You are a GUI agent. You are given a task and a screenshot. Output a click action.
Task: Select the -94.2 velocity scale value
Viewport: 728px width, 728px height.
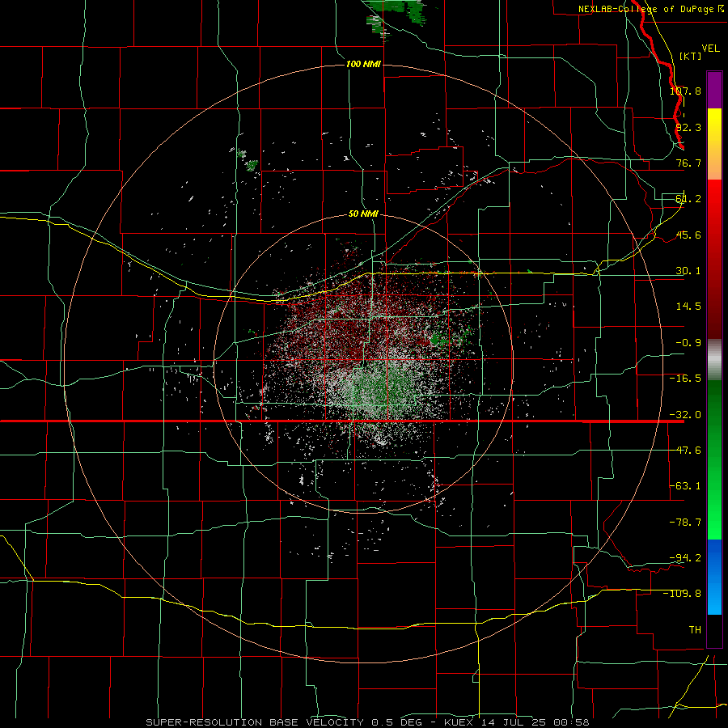click(x=685, y=558)
